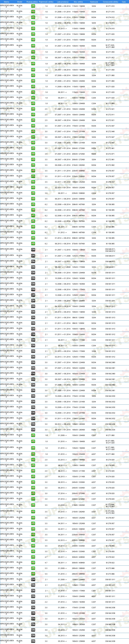The height and width of the screenshot is (644, 129).
Task: Click diesel ON icon in 190kW / 258KM row
Action: pyautogui.click(x=33, y=641)
